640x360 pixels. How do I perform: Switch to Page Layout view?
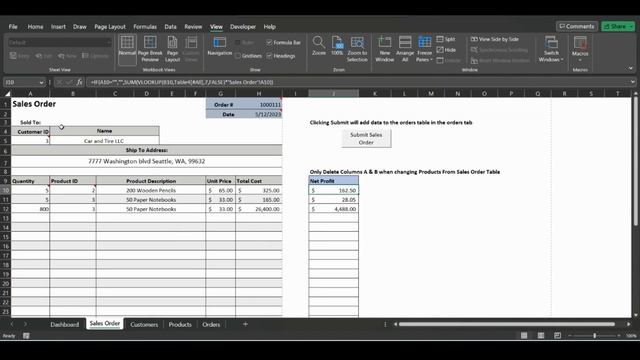[172, 49]
